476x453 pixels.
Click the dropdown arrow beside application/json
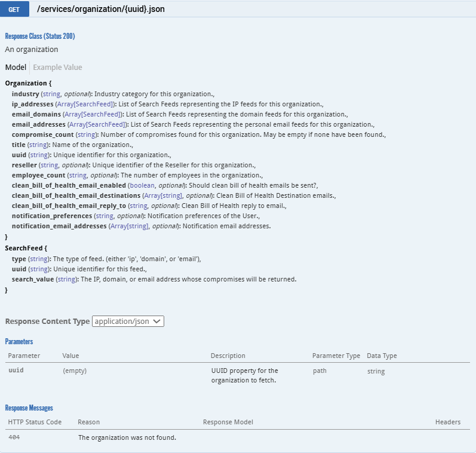pyautogui.click(x=157, y=322)
